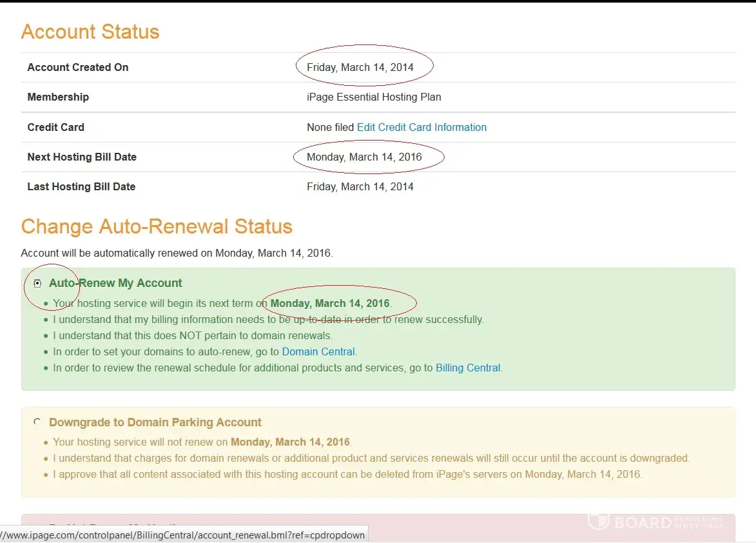Click the Complaints Board shield logo watermark
Viewport: 756px width, 543px height.
click(599, 520)
